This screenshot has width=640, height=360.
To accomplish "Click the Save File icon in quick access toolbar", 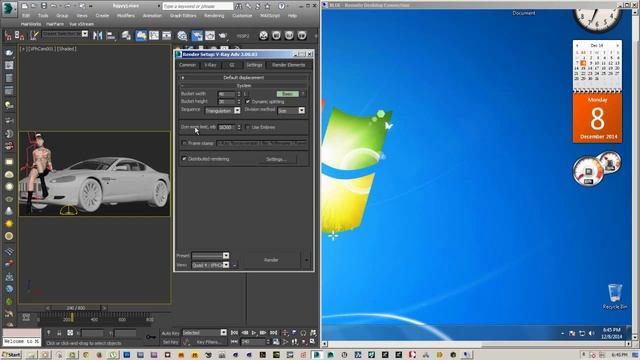I will [x=44, y=6].
